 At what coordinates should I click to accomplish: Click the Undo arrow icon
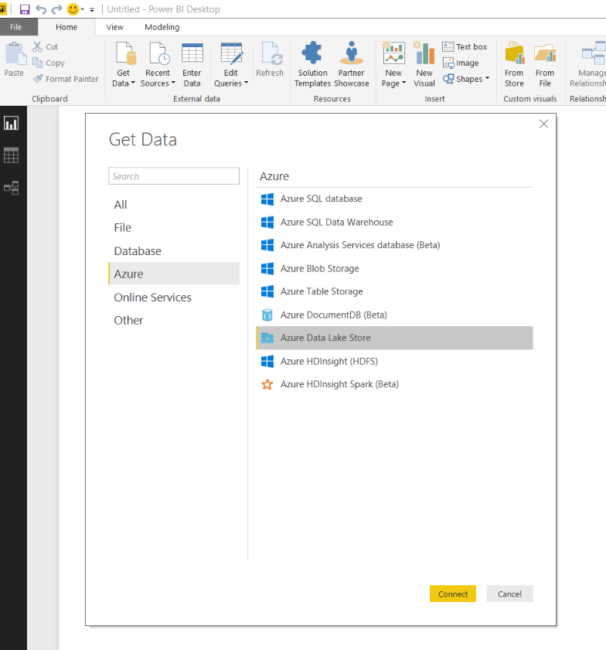click(41, 9)
